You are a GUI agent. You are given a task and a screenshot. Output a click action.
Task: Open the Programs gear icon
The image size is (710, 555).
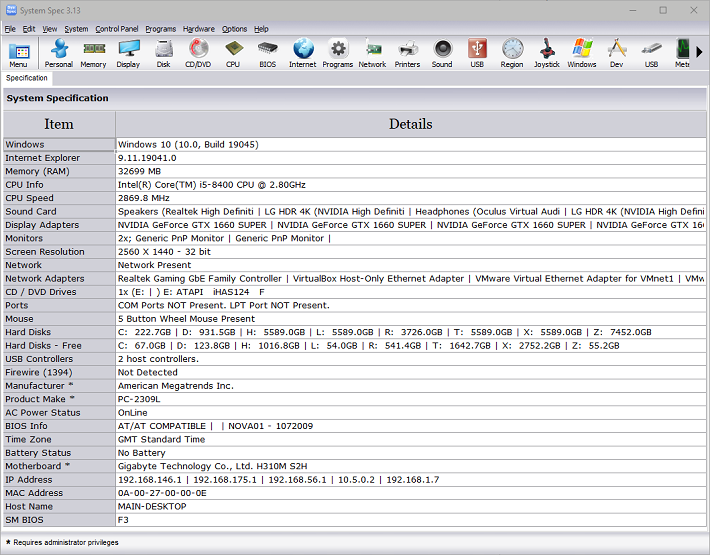[338, 53]
